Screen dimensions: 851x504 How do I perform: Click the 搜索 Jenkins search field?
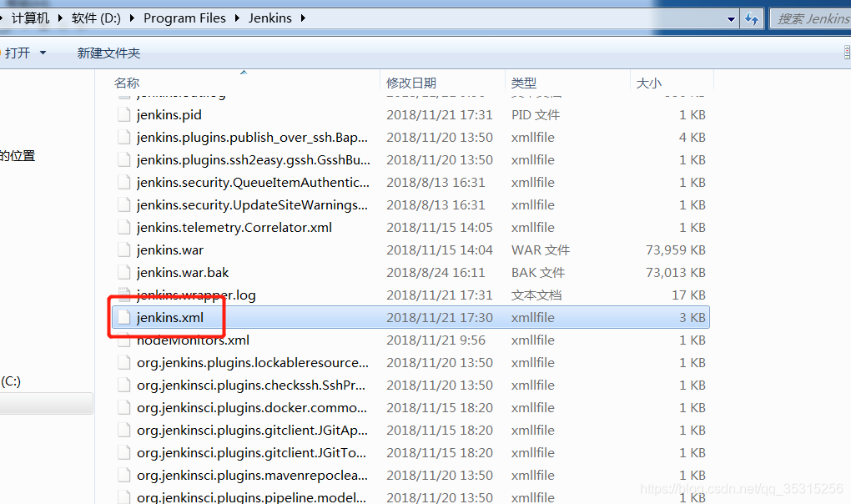tap(812, 19)
